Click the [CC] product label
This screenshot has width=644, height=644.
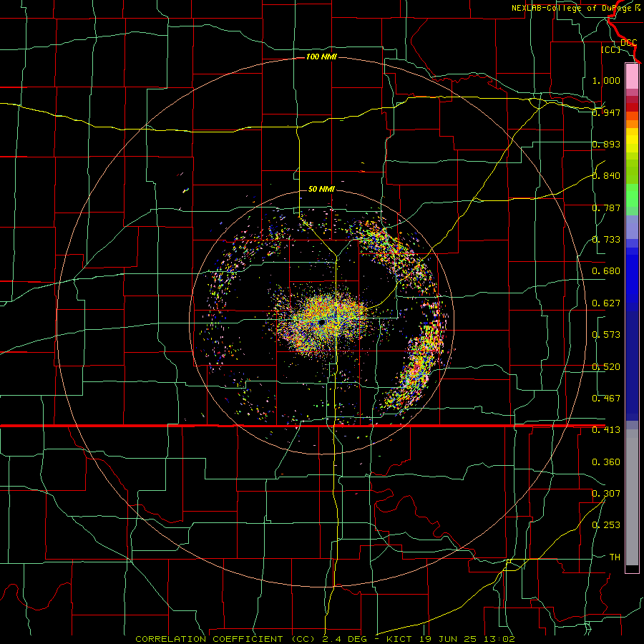610,49
